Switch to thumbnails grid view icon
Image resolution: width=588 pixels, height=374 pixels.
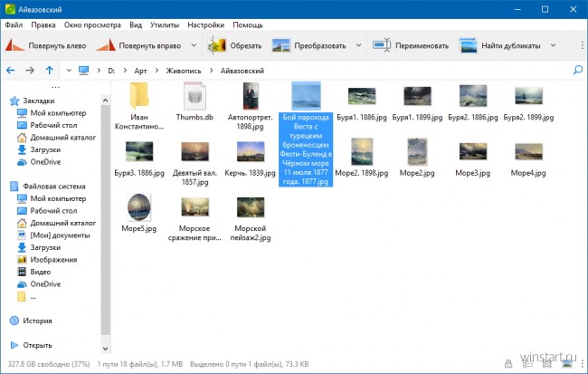[x=547, y=363]
